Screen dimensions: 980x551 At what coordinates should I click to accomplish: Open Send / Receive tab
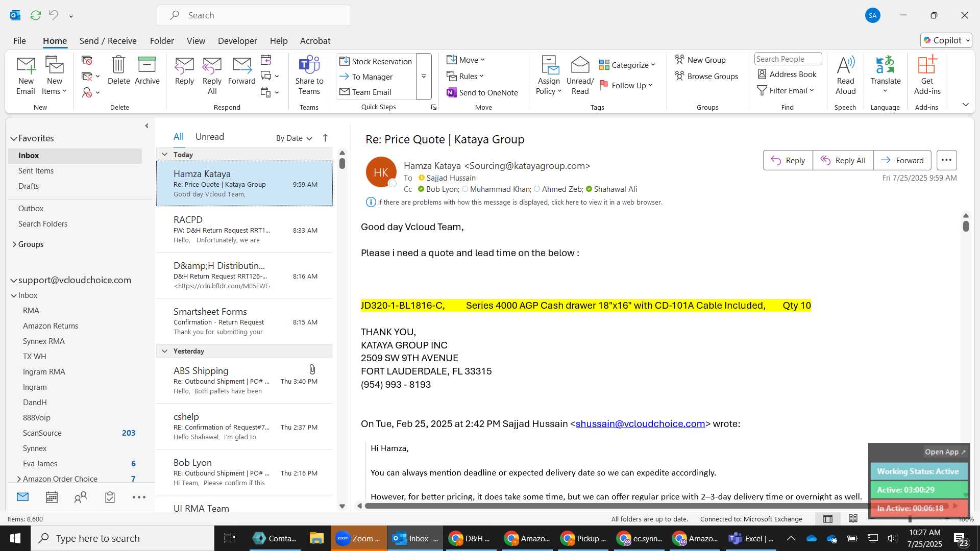(108, 41)
